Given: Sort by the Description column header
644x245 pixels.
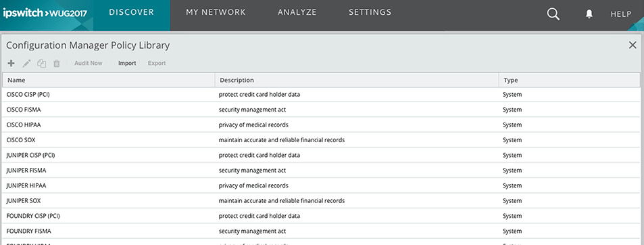Looking at the screenshot, I should click(x=357, y=80).
